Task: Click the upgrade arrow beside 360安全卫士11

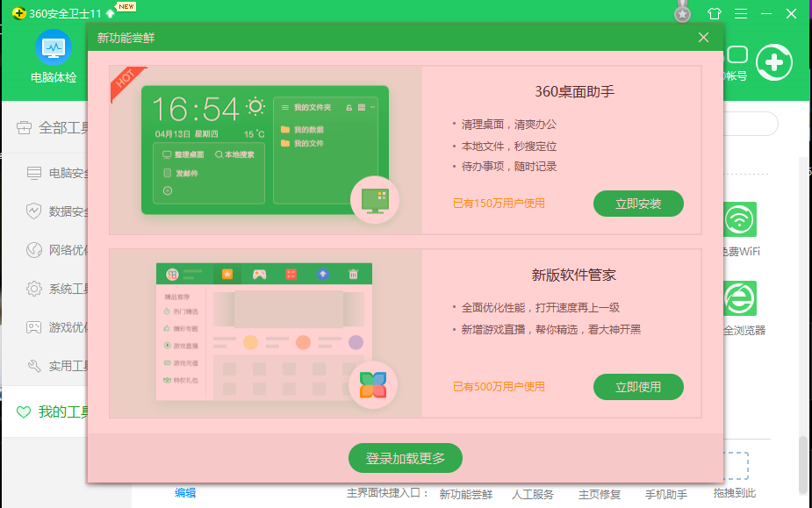Action: [x=110, y=14]
